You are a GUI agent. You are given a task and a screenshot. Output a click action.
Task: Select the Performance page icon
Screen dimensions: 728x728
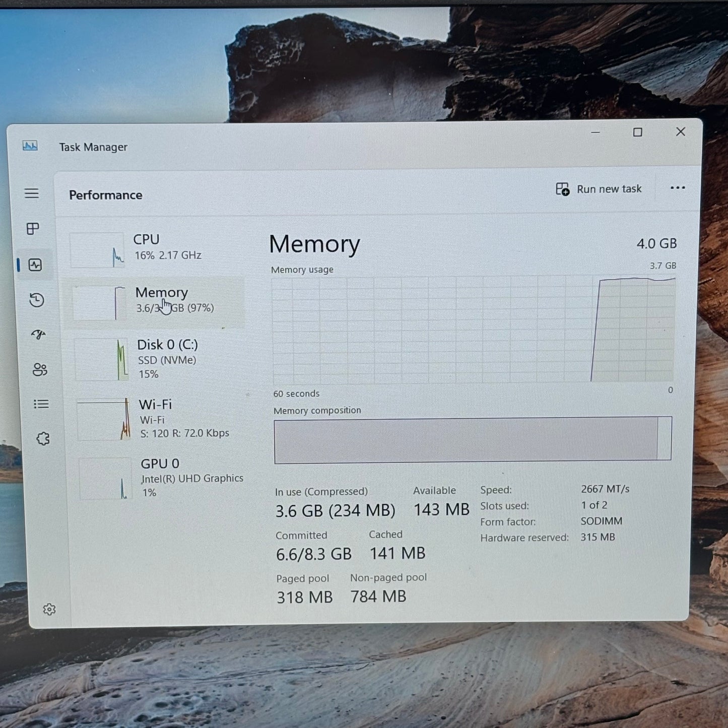pyautogui.click(x=35, y=265)
